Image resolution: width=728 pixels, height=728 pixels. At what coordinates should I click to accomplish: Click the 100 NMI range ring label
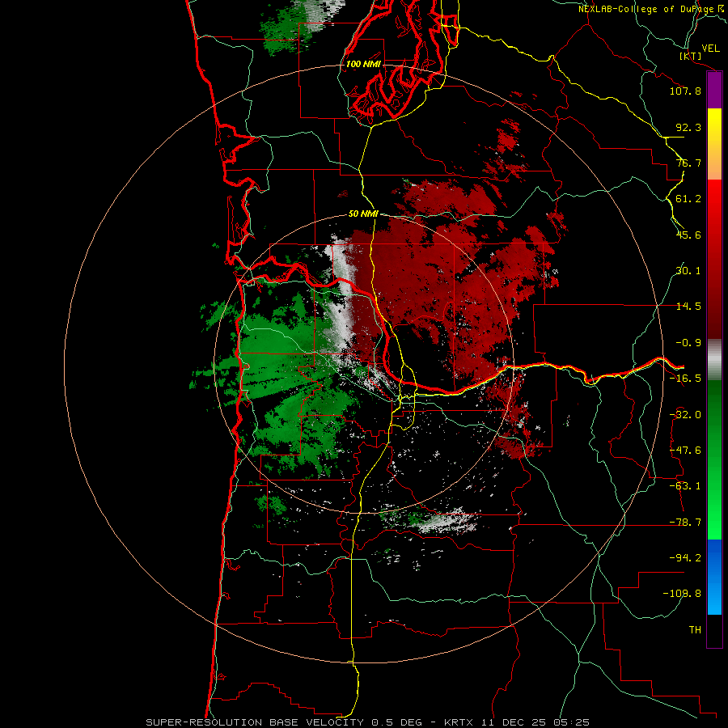[363, 64]
